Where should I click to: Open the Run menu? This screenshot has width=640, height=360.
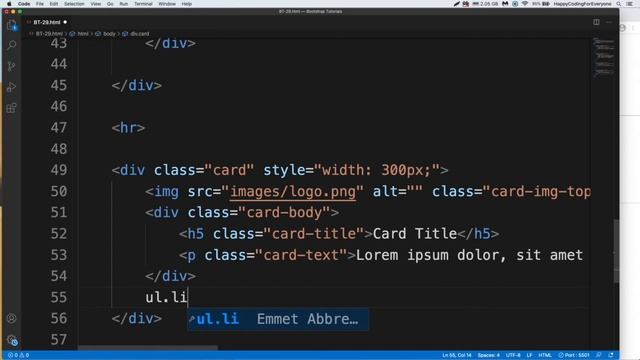click(x=124, y=4)
